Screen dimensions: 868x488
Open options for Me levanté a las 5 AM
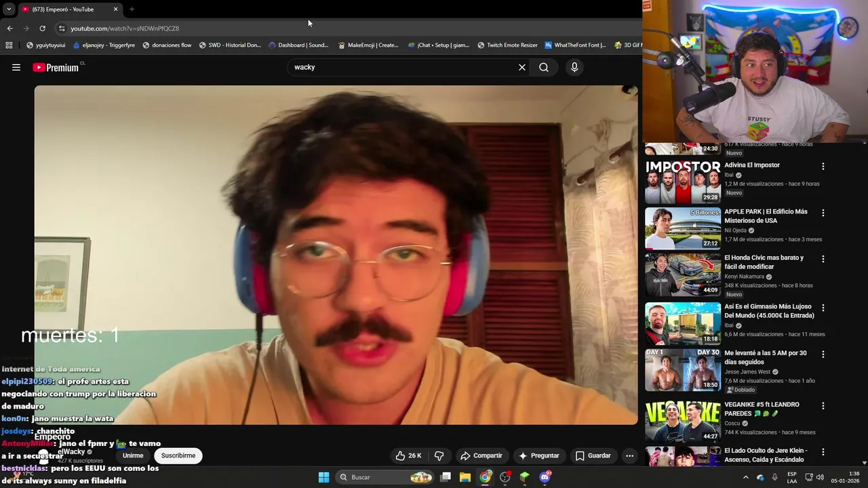coord(823,354)
